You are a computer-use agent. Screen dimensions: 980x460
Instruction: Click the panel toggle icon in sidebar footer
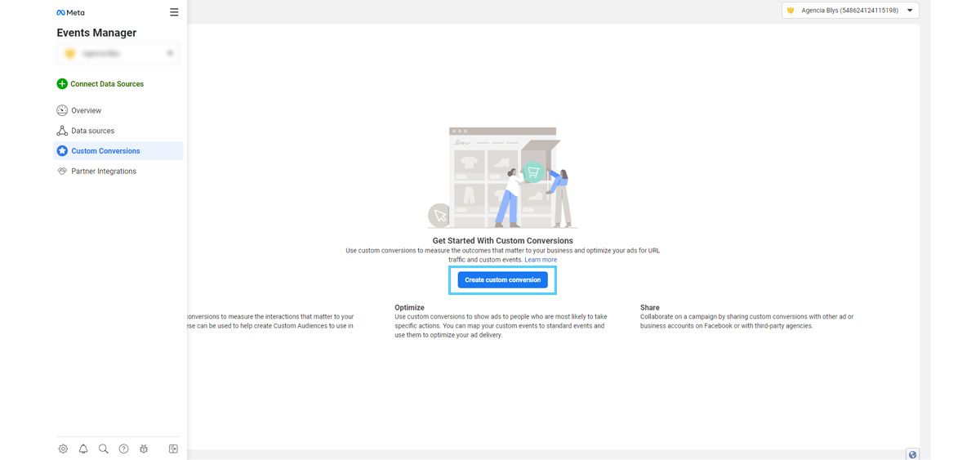coord(173,449)
